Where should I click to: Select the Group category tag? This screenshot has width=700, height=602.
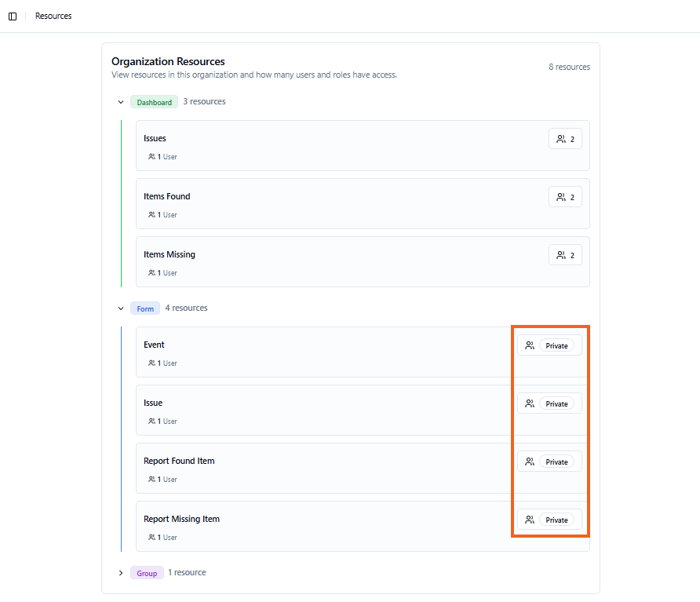pyautogui.click(x=147, y=573)
